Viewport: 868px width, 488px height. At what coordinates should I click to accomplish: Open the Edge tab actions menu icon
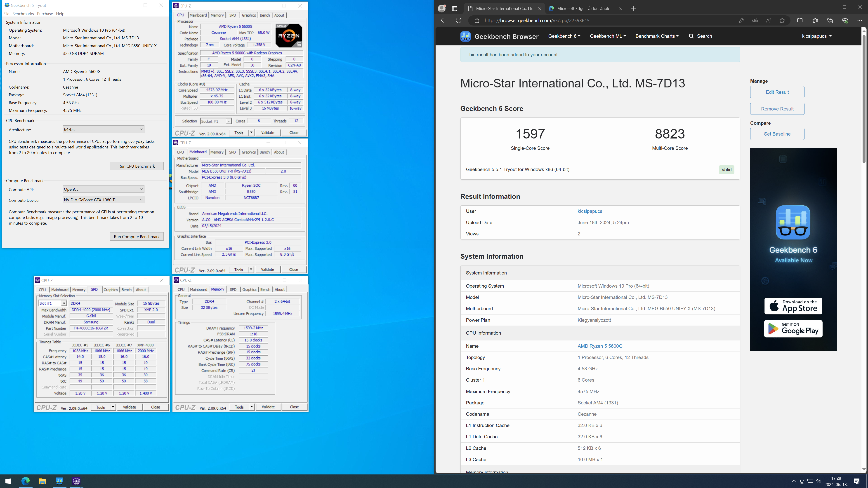455,8
